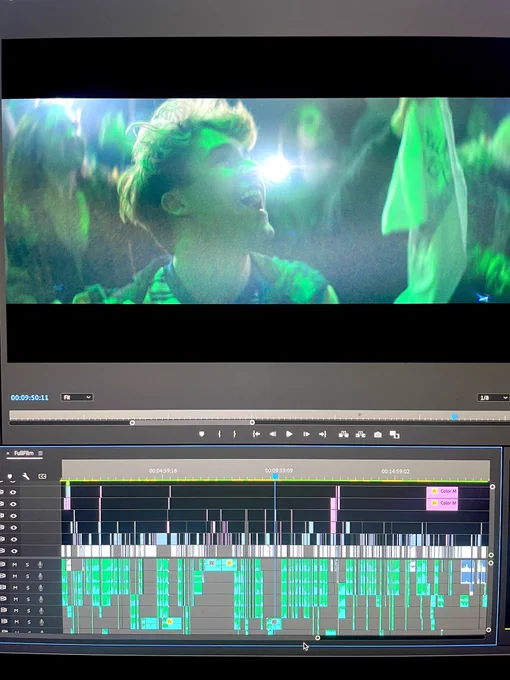The height and width of the screenshot is (680, 510).
Task: Click microphone icon on sixth audio track
Action: coord(42,622)
